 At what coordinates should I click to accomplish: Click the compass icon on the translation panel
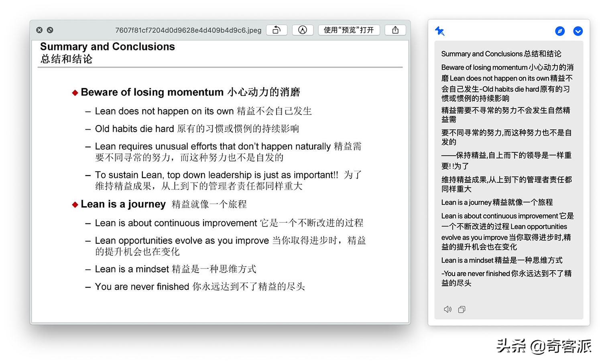point(560,30)
